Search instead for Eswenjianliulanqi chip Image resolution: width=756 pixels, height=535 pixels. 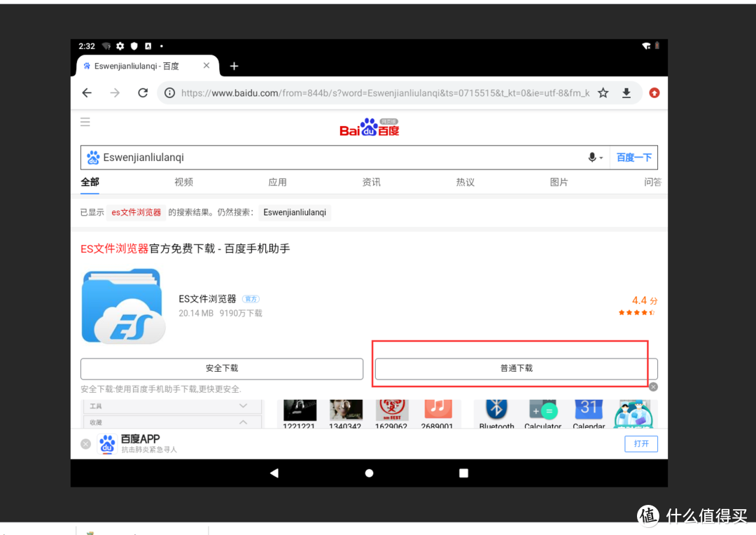click(x=295, y=212)
